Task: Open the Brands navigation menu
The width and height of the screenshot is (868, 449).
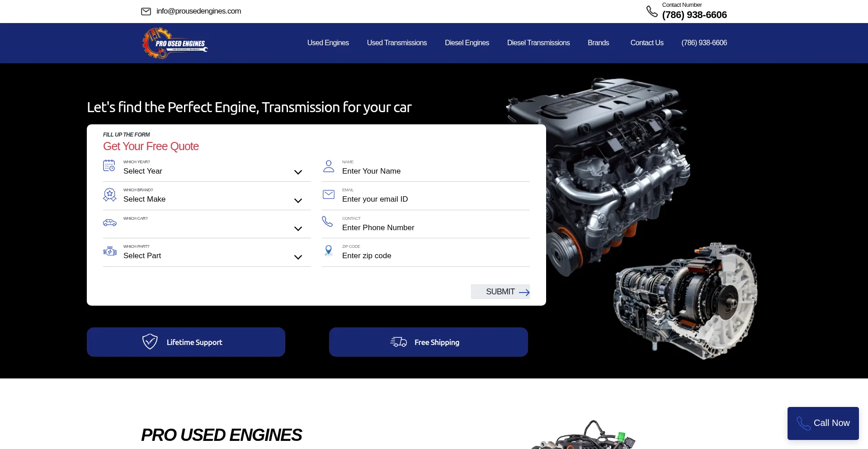Action: coord(598,43)
